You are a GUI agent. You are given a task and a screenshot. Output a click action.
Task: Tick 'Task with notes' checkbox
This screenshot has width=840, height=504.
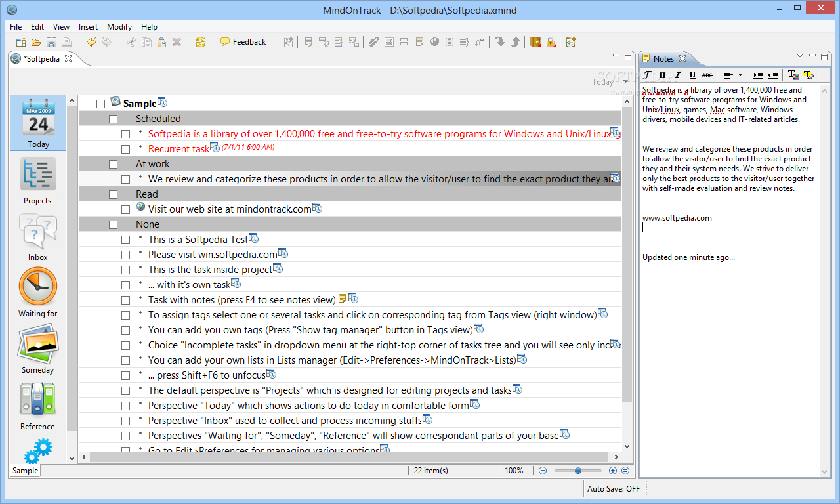pos(125,300)
